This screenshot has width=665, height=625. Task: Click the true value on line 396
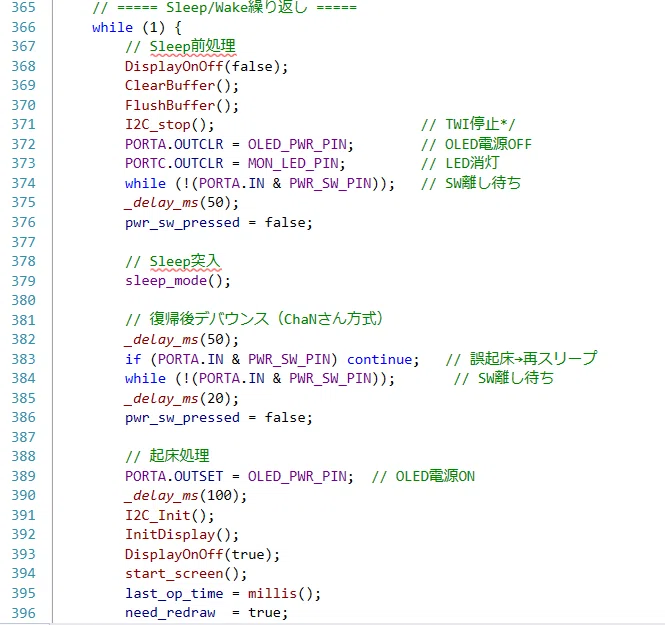pos(264,613)
